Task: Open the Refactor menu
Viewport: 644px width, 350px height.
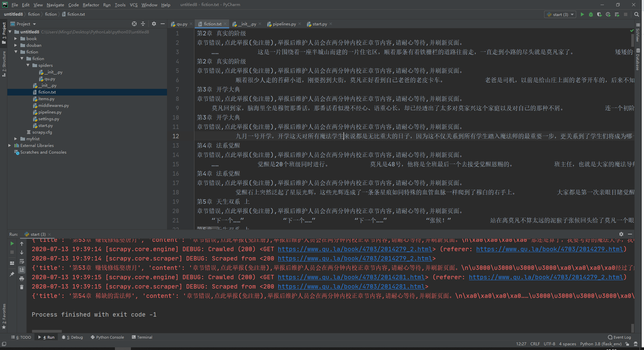Action: tap(91, 5)
